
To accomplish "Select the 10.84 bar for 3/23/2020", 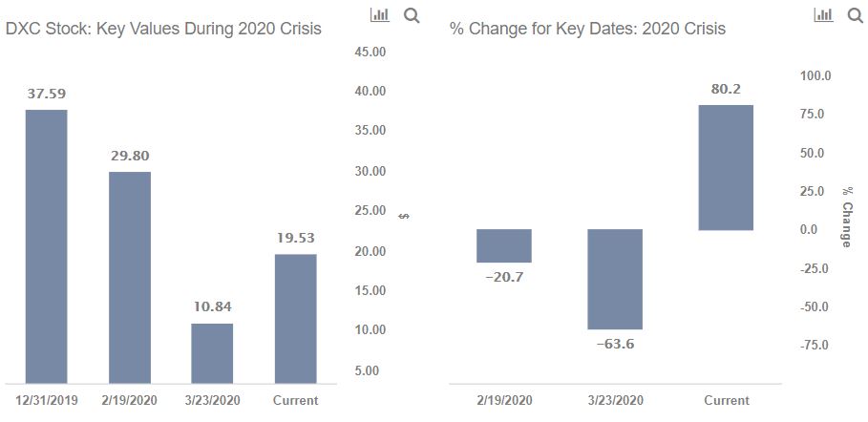I will tap(212, 353).
